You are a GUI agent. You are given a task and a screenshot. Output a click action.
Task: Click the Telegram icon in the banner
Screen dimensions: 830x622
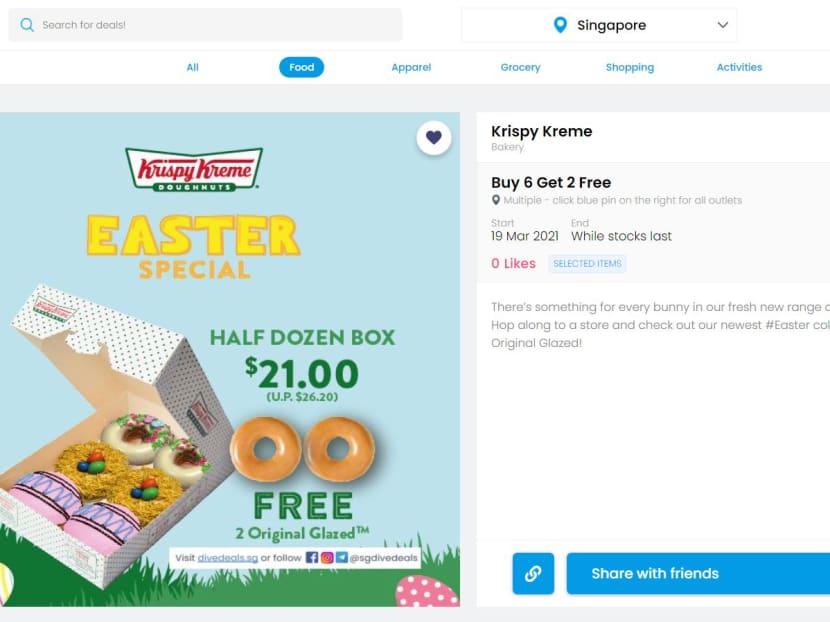[341, 557]
